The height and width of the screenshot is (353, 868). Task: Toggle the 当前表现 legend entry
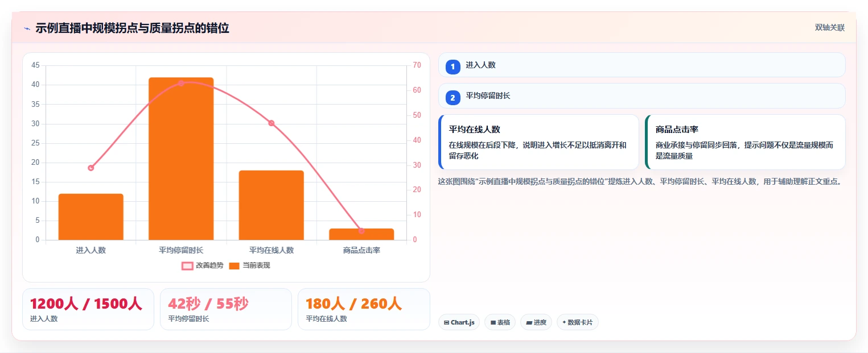coord(249,265)
